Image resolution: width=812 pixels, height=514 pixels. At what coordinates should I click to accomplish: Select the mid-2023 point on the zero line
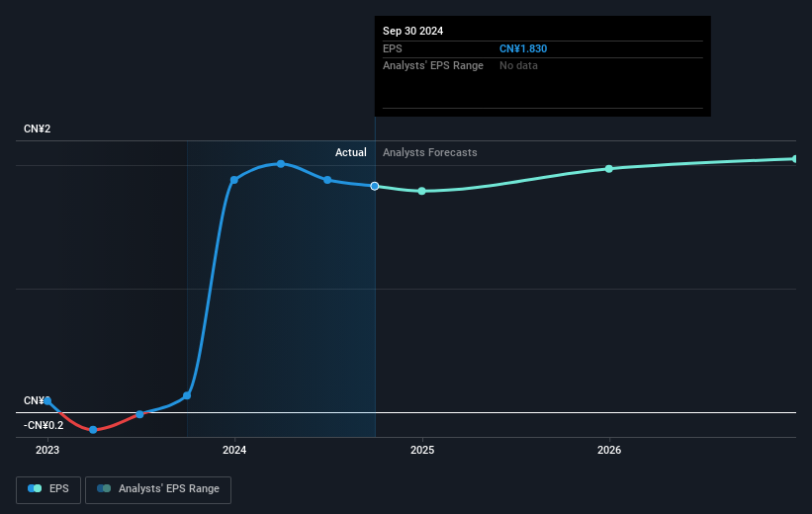pos(139,414)
